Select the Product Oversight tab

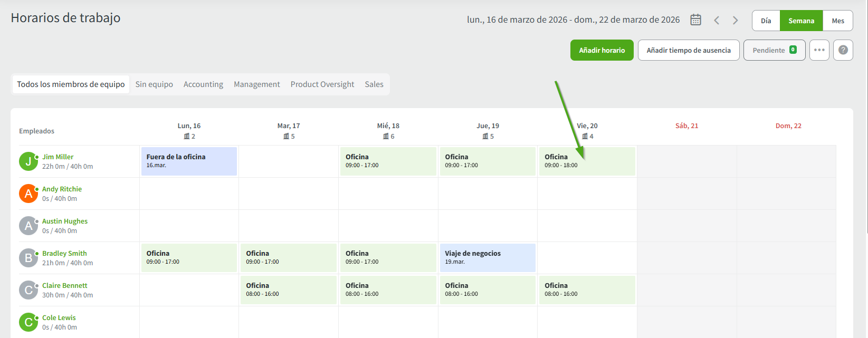click(322, 84)
